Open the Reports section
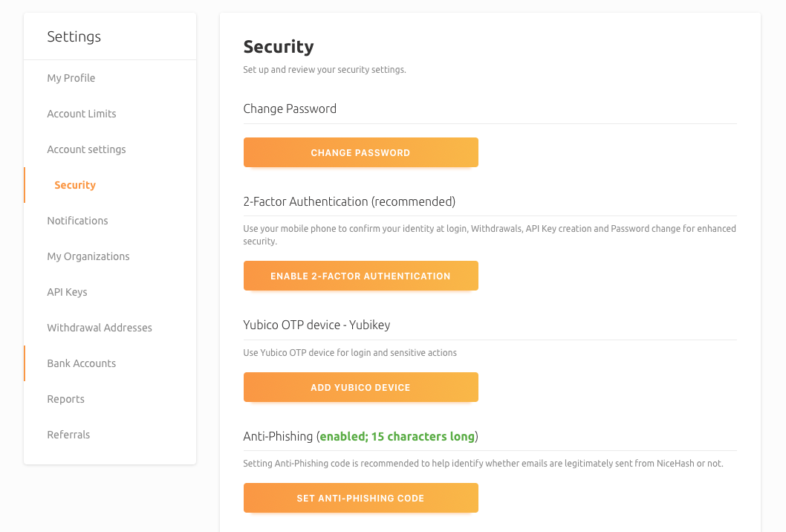The height and width of the screenshot is (532, 786). 65,399
